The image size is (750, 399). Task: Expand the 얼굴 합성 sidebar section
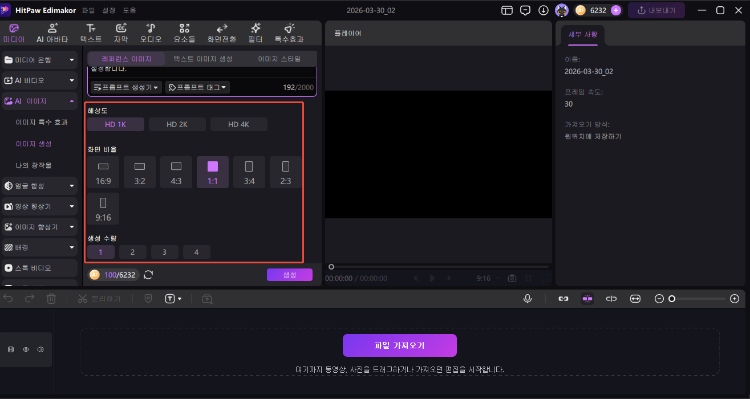(40, 186)
